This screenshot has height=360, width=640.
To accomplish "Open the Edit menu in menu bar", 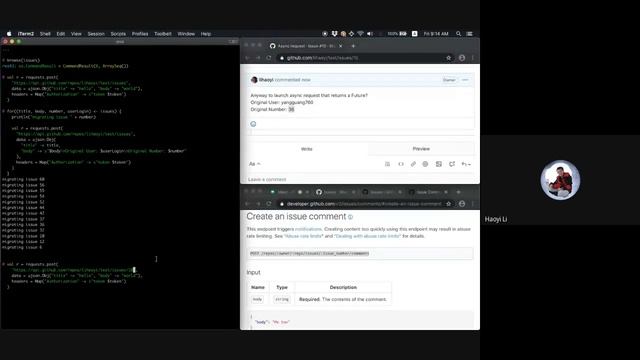I will tap(61, 34).
